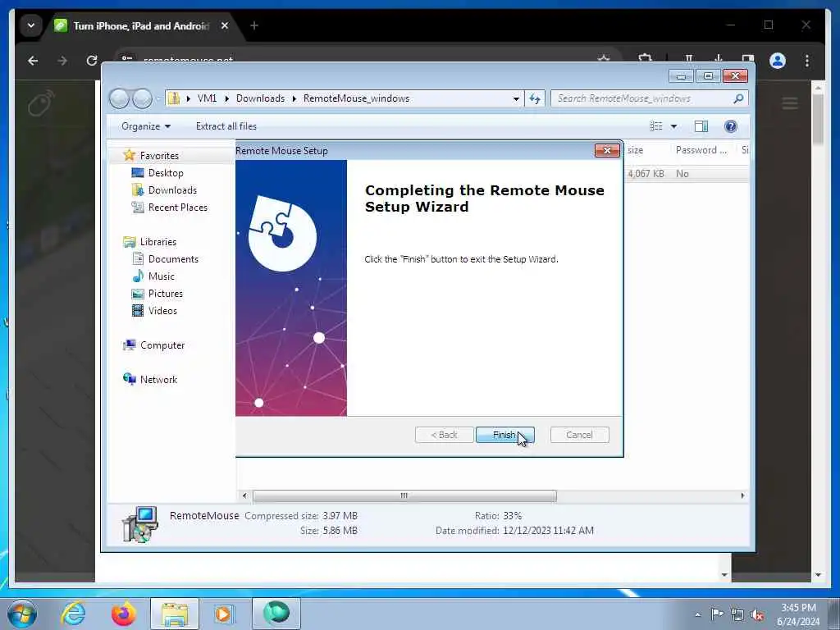Click VM1 in the address breadcrumb
Viewport: 840px width, 630px height.
point(207,98)
